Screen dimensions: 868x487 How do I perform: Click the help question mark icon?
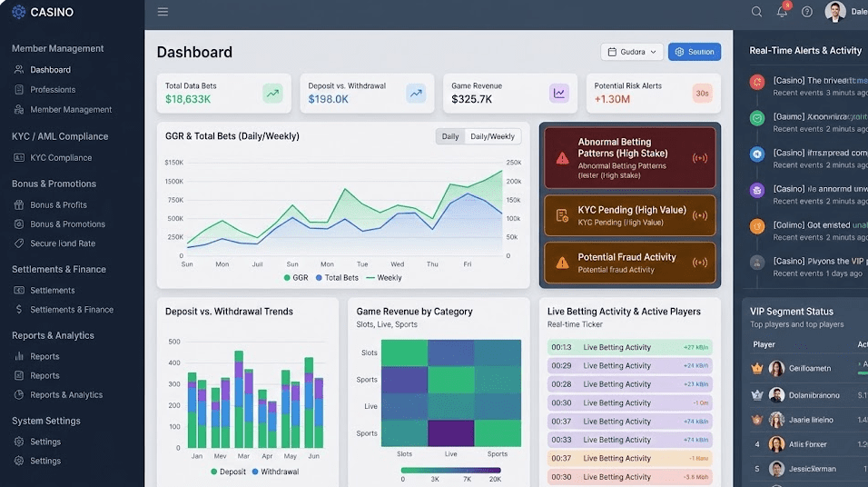point(807,12)
